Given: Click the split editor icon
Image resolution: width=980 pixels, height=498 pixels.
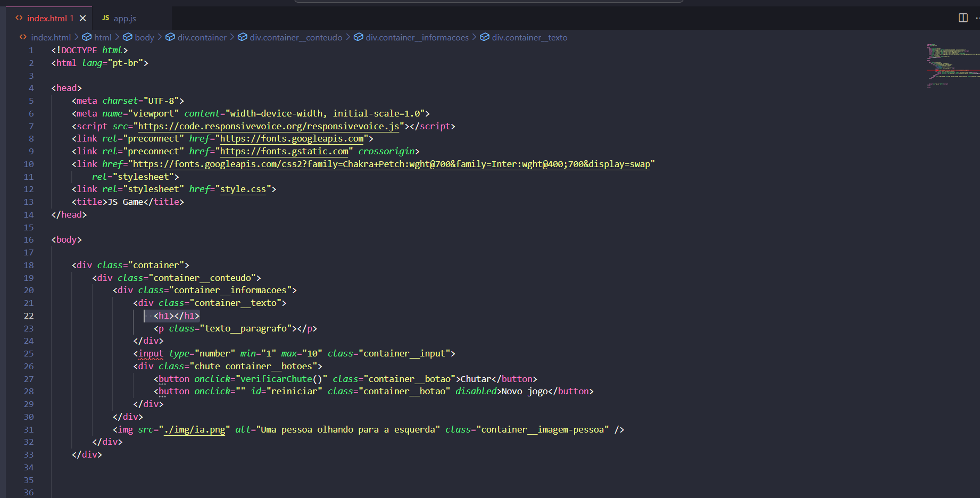Looking at the screenshot, I should (x=963, y=18).
